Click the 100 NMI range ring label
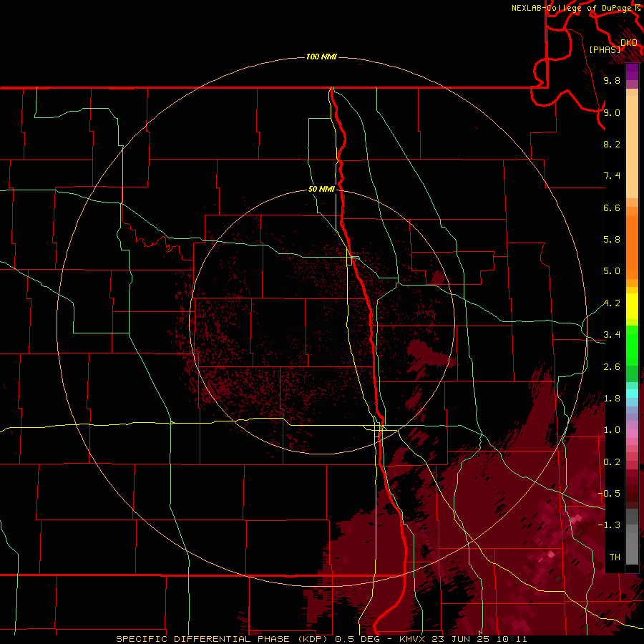This screenshot has height=644, width=644. [x=321, y=57]
